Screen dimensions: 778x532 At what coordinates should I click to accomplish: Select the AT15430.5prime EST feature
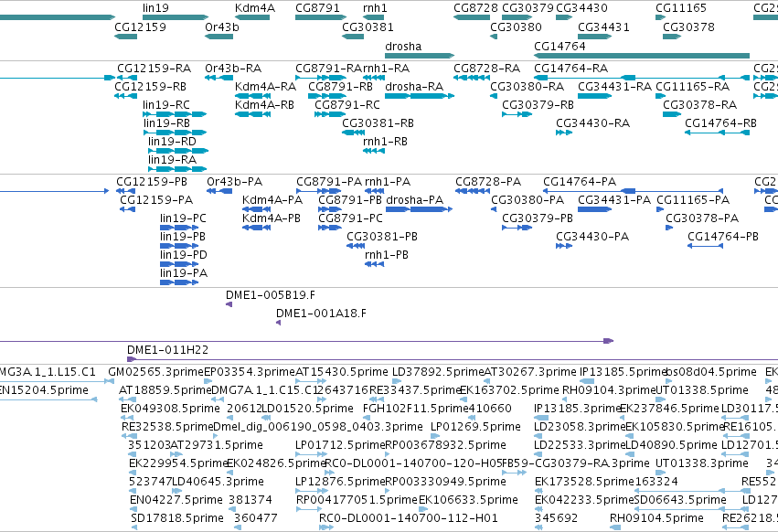point(311,381)
